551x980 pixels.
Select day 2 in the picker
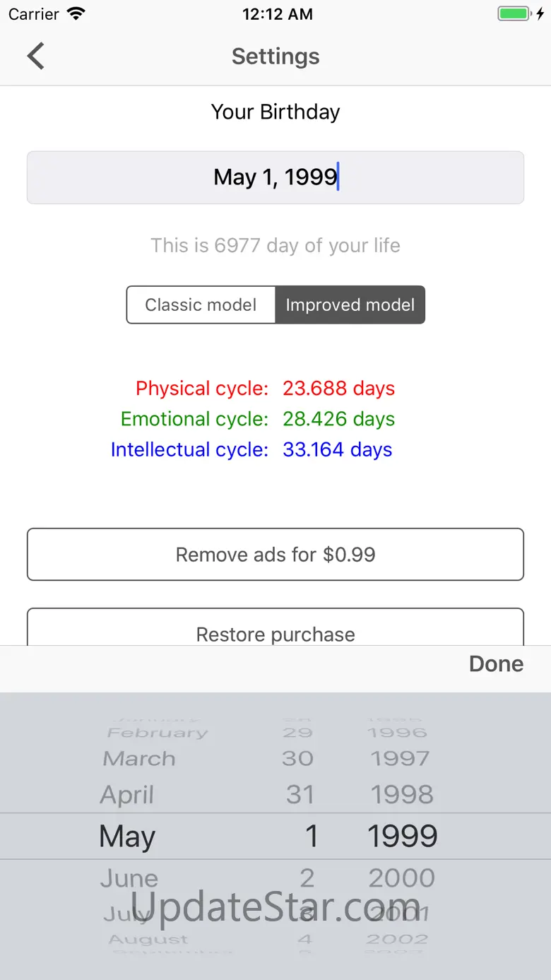click(307, 878)
